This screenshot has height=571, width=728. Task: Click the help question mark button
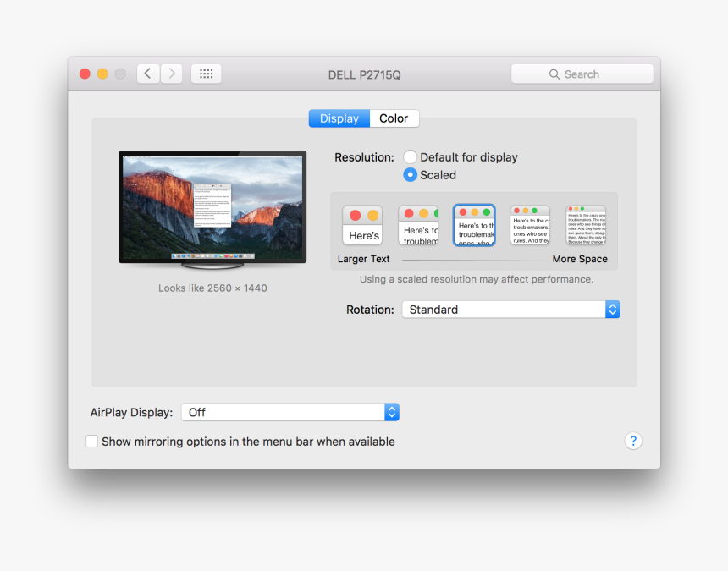(x=633, y=441)
